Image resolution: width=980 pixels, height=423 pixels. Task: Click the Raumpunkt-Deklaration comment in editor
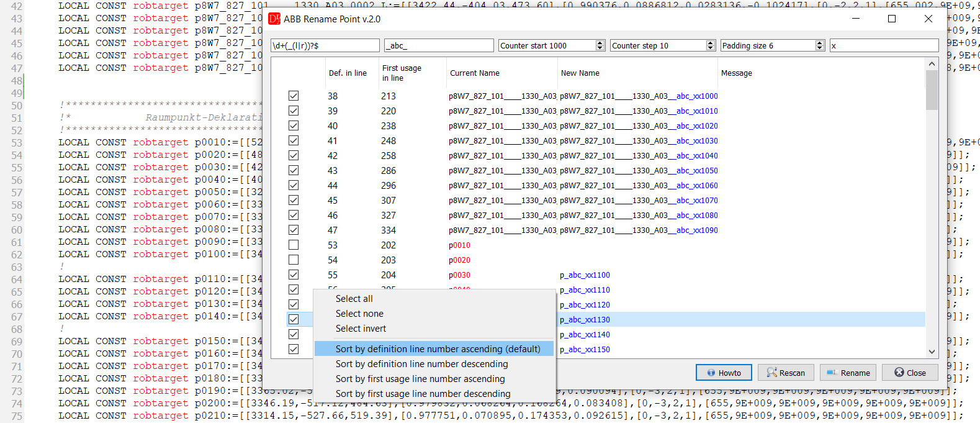[x=204, y=117]
